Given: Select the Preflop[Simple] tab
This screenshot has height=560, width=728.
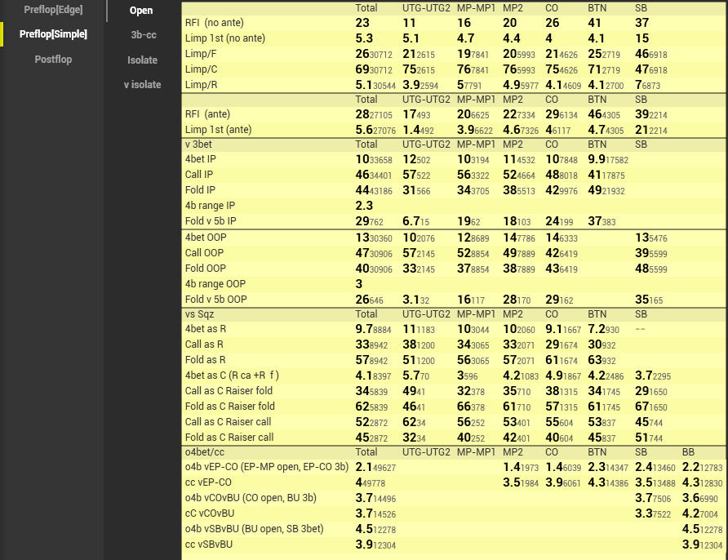Looking at the screenshot, I should [x=53, y=34].
